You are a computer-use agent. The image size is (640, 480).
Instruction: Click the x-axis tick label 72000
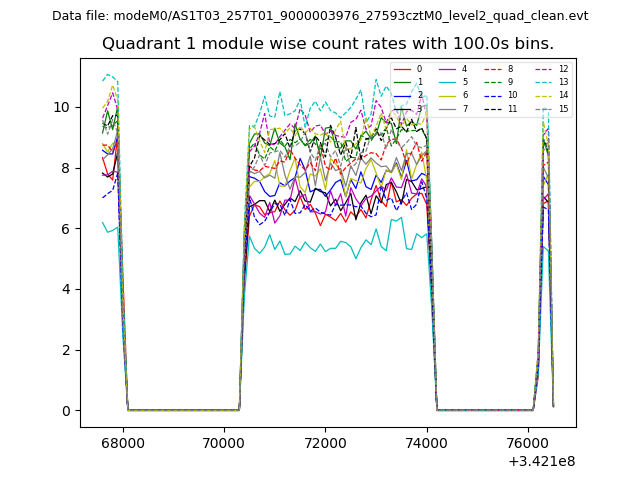(325, 441)
